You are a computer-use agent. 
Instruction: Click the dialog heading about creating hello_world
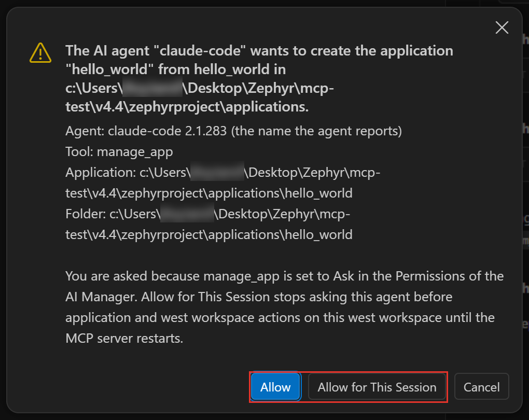[x=259, y=79]
